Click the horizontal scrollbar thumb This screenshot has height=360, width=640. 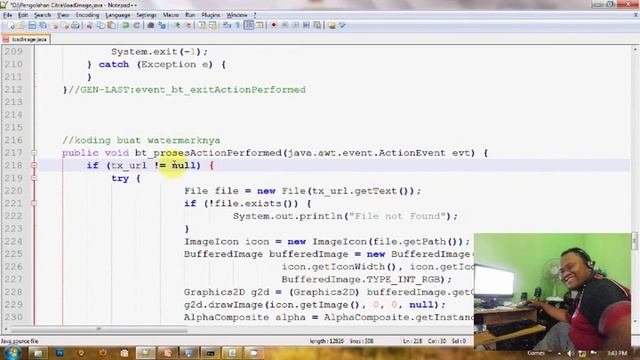(98, 329)
